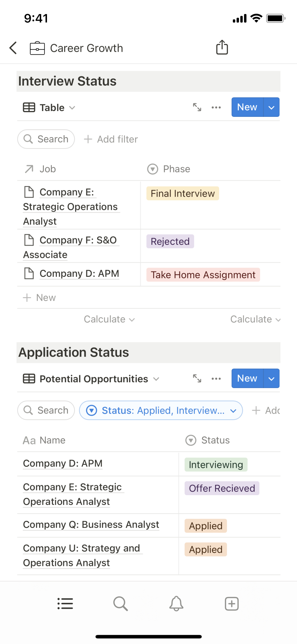Open notifications bell icon

coord(176,604)
